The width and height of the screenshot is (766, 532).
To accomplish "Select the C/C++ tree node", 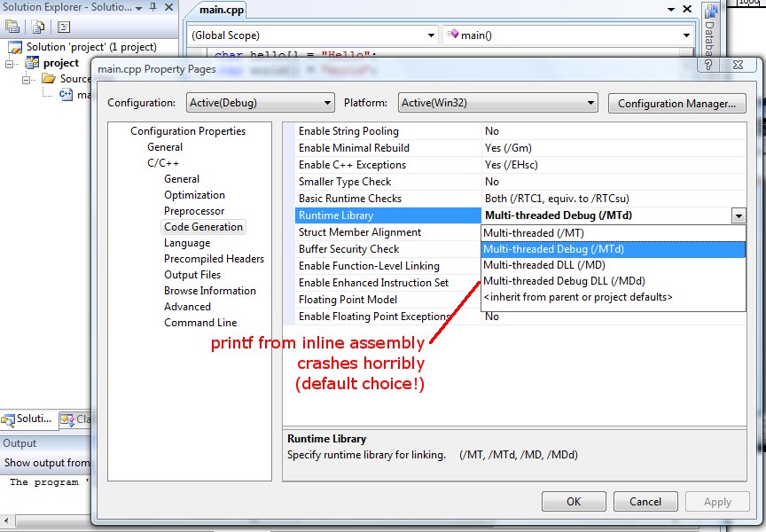I will (x=162, y=163).
